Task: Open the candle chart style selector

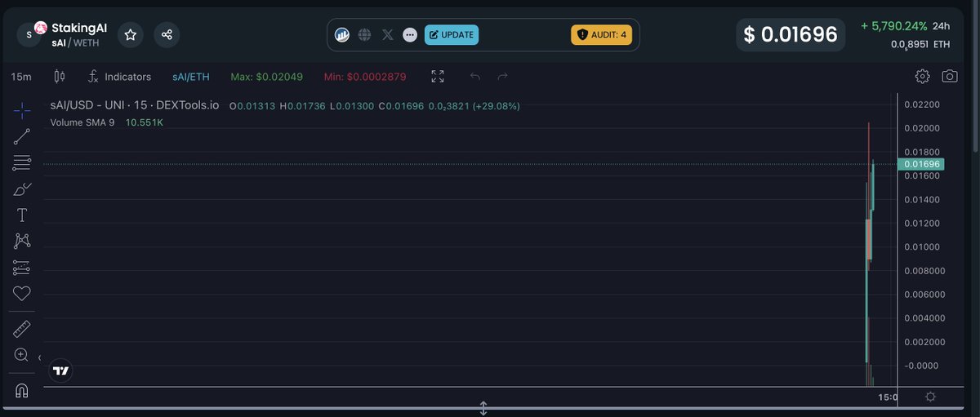Action: 59,77
